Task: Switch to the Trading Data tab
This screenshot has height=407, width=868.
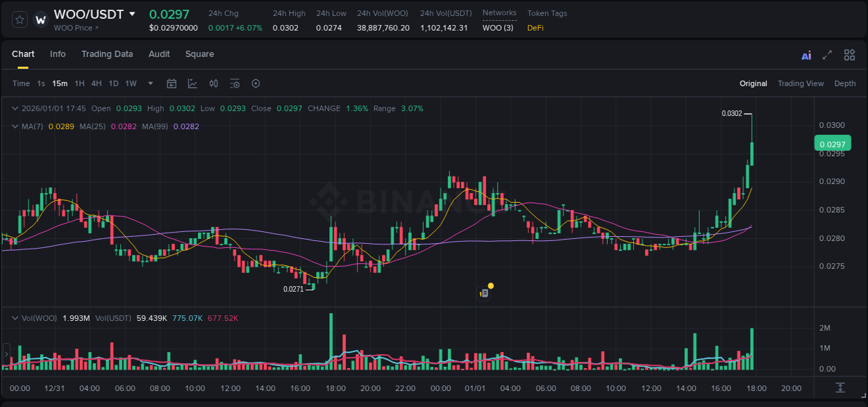Action: pos(108,53)
